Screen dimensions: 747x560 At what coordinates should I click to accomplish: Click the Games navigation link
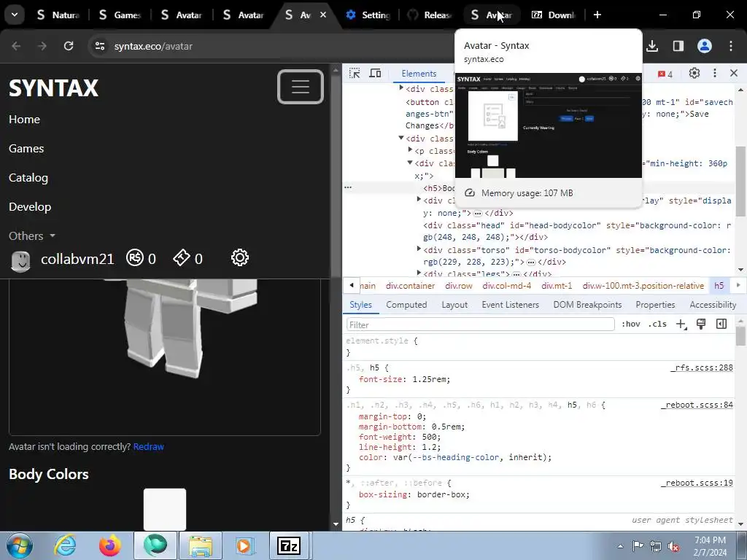tap(26, 148)
